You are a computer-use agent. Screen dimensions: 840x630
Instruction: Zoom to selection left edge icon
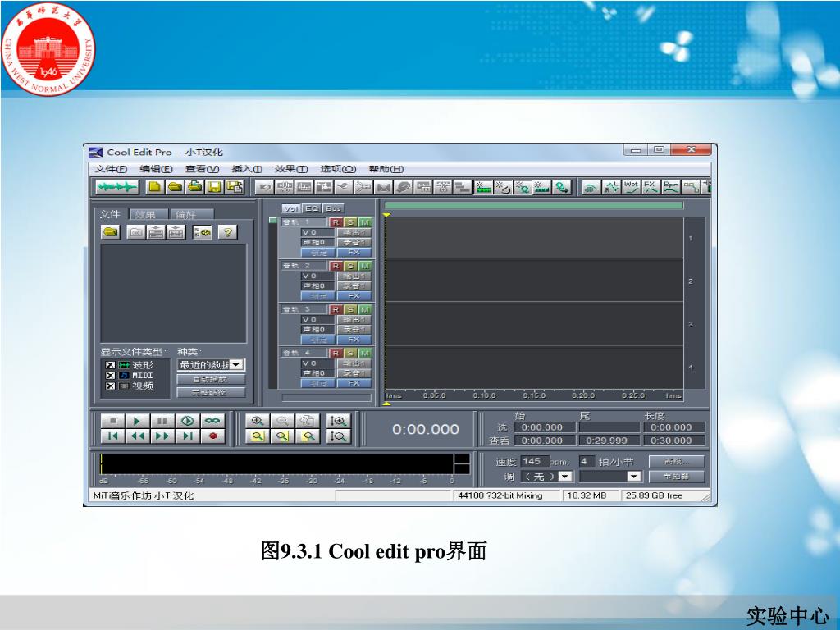tap(282, 436)
